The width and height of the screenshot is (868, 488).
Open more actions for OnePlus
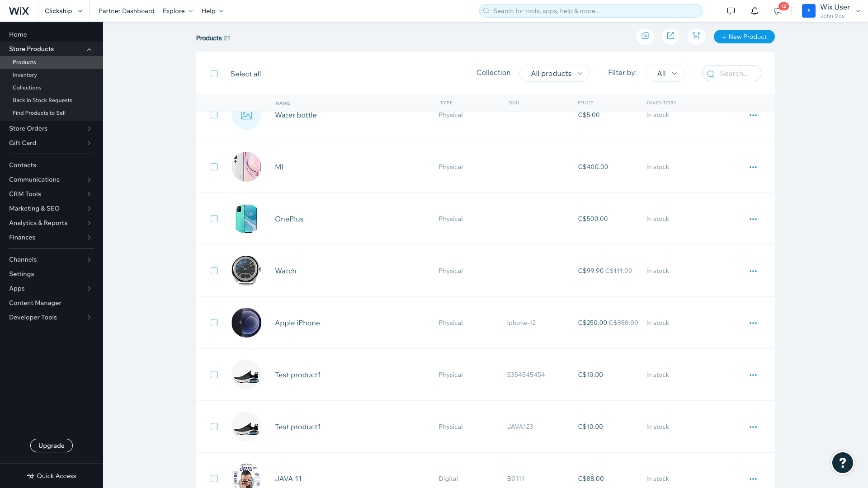pos(753,219)
